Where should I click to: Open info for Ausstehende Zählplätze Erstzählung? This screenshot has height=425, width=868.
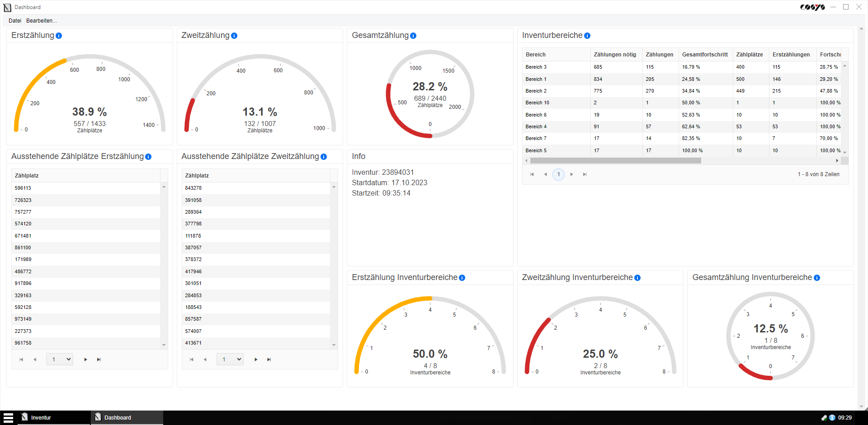coord(148,157)
